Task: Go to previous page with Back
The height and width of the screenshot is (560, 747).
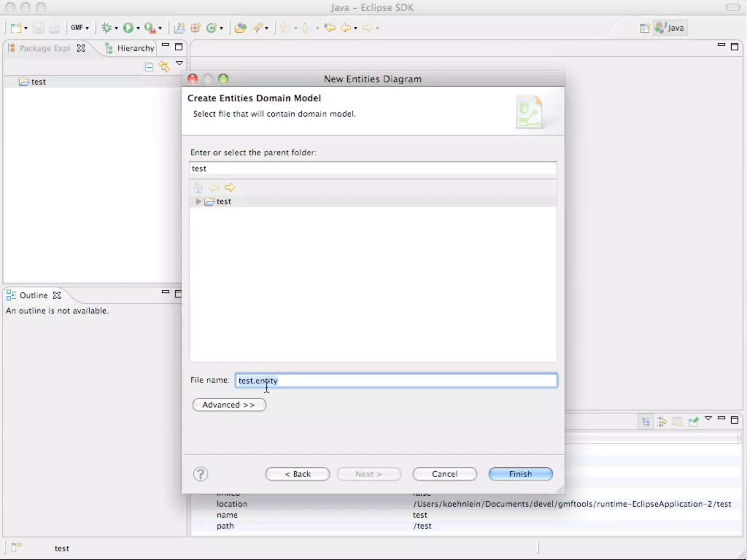Action: [297, 474]
